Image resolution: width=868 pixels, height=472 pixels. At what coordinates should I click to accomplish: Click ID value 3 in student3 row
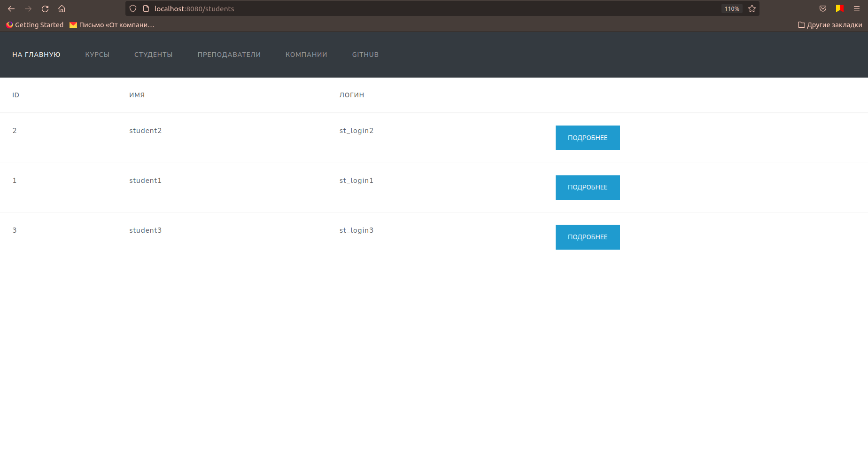(x=15, y=230)
